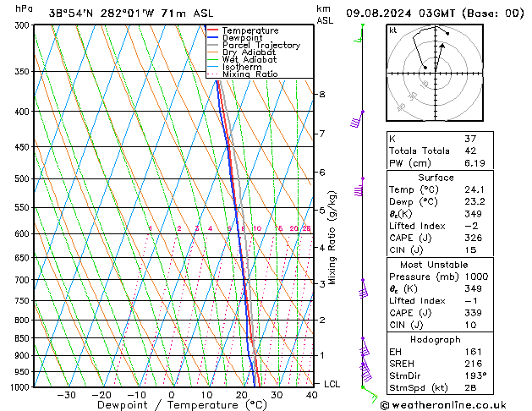The width and height of the screenshot is (532, 411).
Task: Click the 500 pressure axis label
Action: click(x=24, y=178)
